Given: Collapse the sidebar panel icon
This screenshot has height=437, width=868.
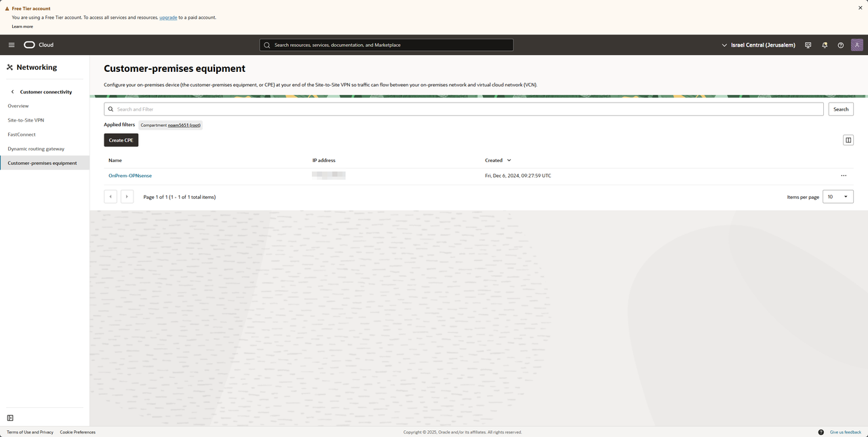Looking at the screenshot, I should [10, 418].
